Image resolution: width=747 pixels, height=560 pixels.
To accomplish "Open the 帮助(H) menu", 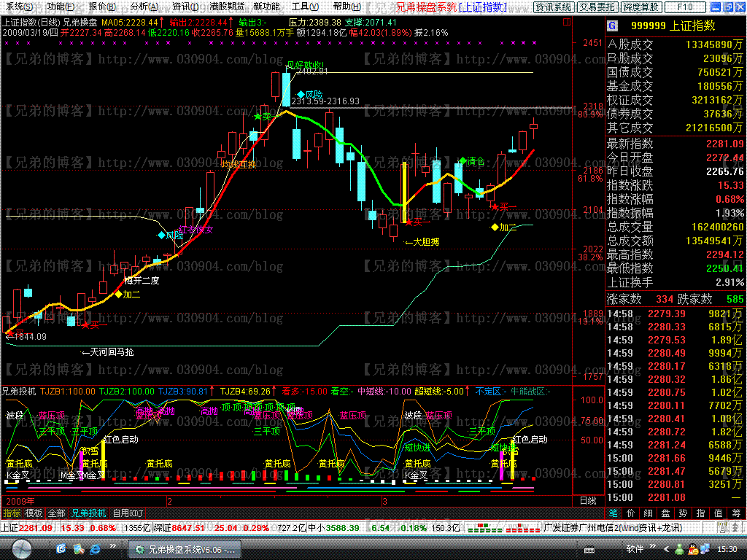I will pyautogui.click(x=347, y=7).
